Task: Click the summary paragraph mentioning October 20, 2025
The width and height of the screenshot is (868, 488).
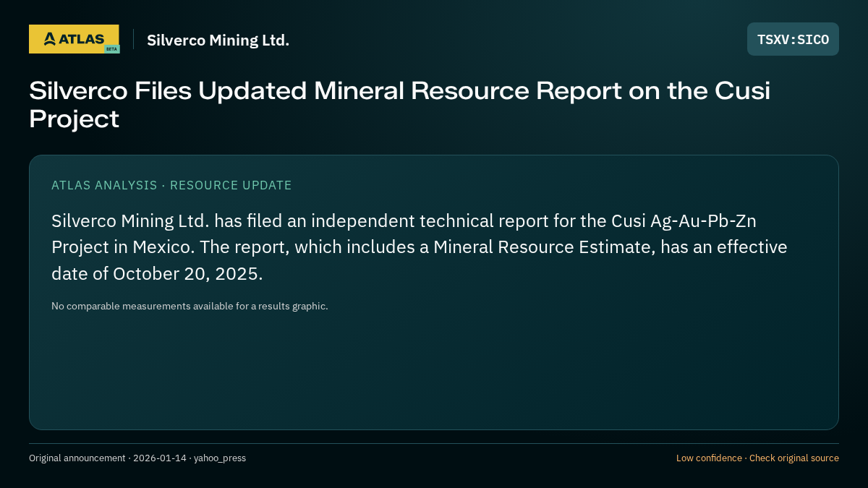Action: tap(419, 247)
